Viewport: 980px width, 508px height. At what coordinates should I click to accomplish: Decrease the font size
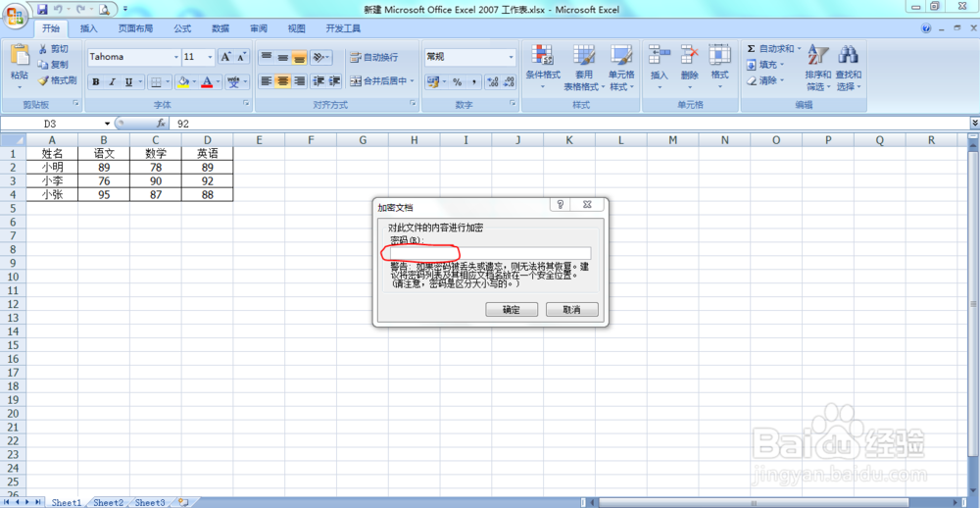pyautogui.click(x=242, y=57)
